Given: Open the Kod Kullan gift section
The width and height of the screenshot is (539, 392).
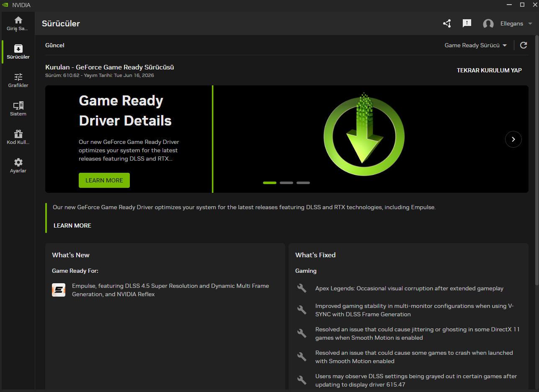Looking at the screenshot, I should [x=18, y=137].
